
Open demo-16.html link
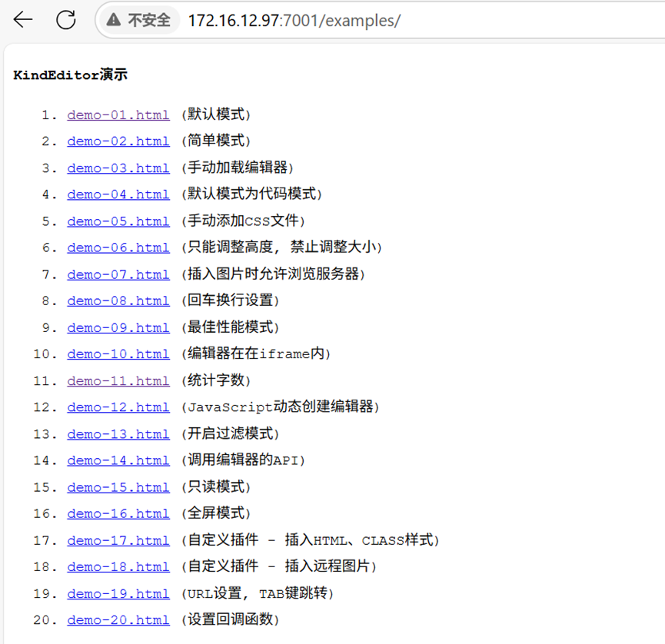tap(118, 513)
